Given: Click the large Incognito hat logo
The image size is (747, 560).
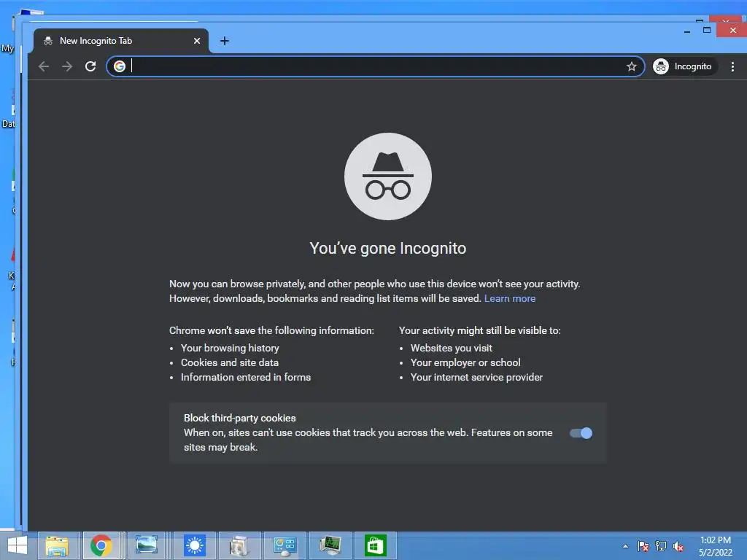Looking at the screenshot, I should pos(388,176).
